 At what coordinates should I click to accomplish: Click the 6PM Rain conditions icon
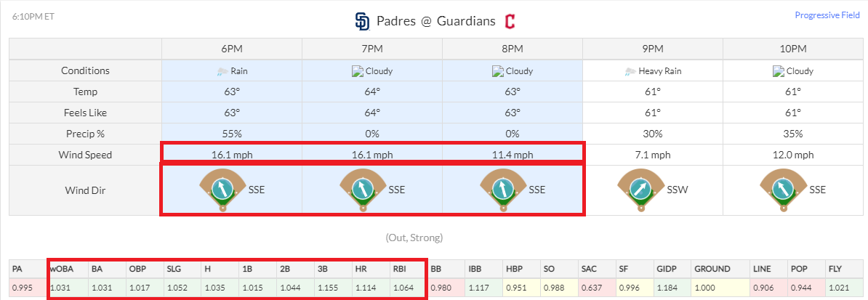click(x=221, y=72)
